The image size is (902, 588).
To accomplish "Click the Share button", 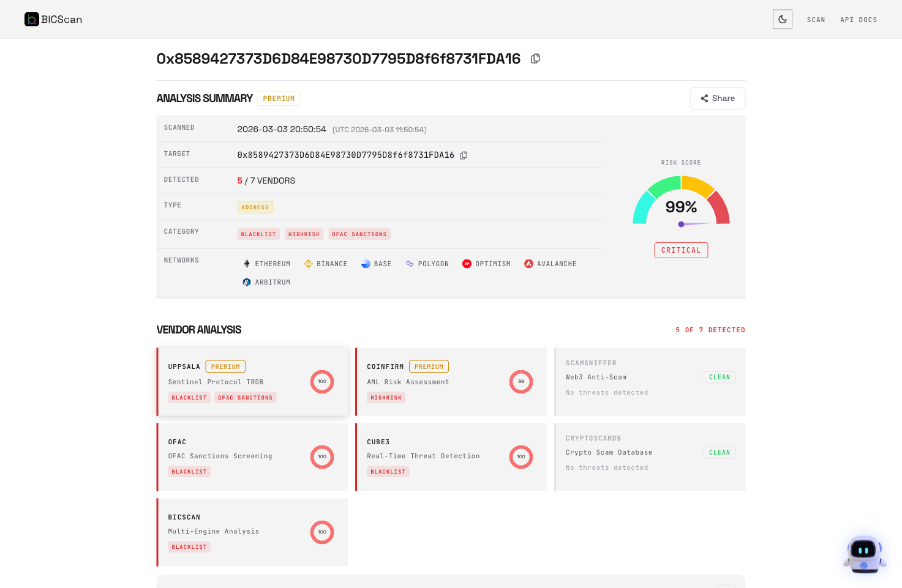I will tap(717, 98).
